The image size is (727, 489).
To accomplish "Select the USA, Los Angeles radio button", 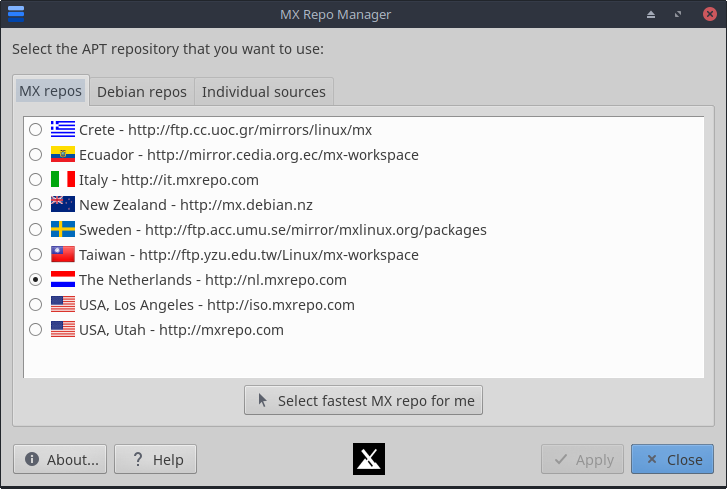I will [x=35, y=305].
